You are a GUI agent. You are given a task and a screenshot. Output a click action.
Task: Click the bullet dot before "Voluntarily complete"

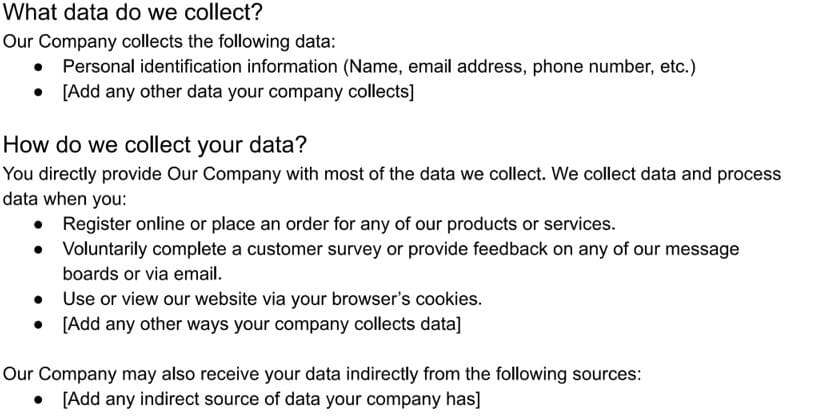[x=38, y=249]
